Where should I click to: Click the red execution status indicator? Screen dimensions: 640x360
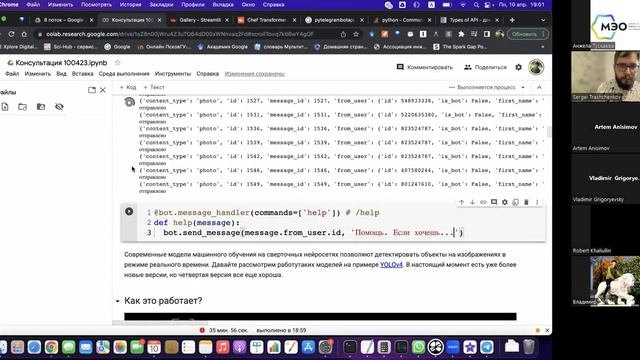[202, 330]
